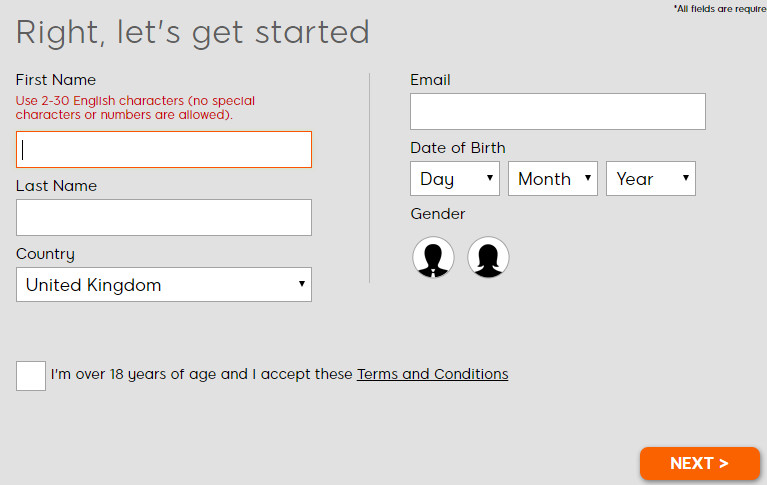Select the female gender icon
The image size is (767, 485).
pyautogui.click(x=488, y=257)
